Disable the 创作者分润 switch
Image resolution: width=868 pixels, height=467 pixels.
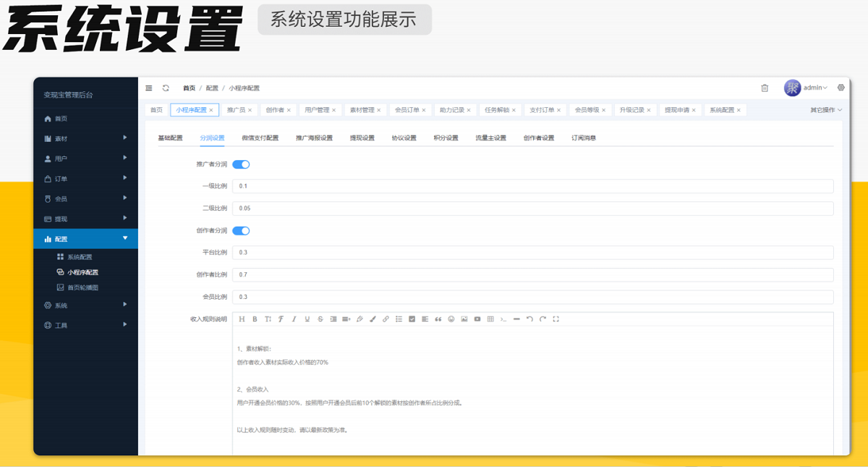tap(241, 231)
